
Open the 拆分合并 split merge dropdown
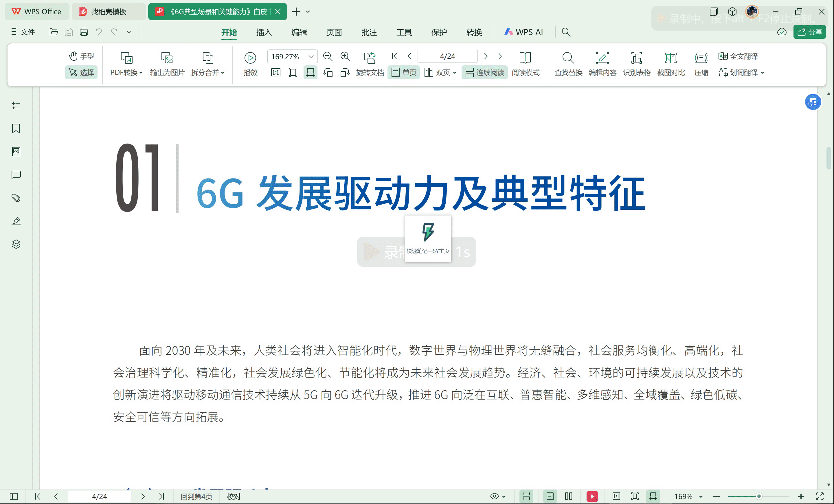click(x=207, y=72)
